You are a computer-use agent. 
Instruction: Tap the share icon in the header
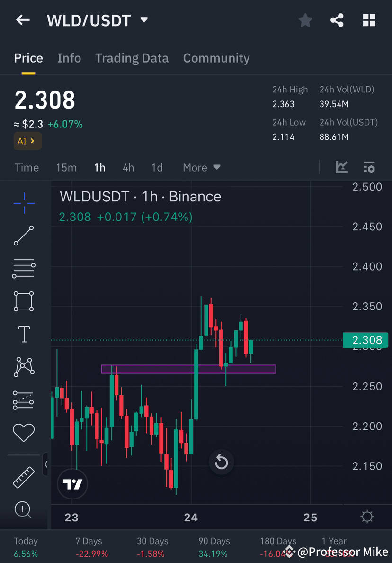tap(337, 20)
